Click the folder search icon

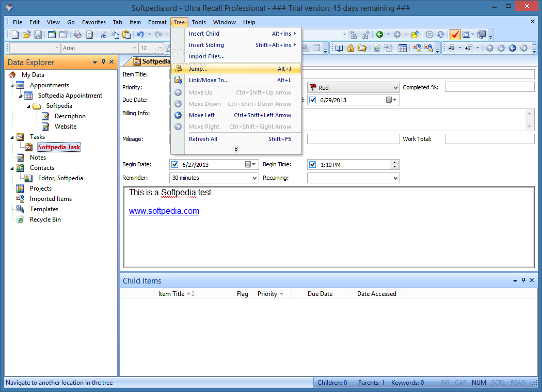[x=362, y=48]
